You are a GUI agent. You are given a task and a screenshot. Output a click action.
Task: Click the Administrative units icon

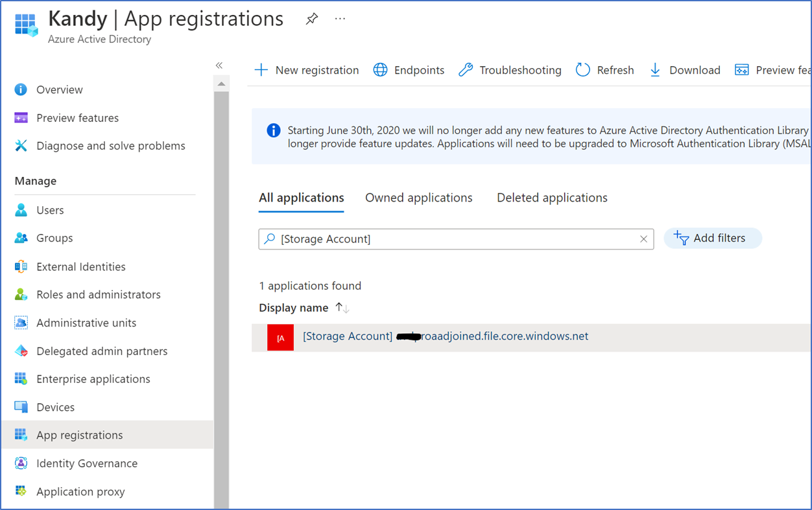(x=21, y=323)
